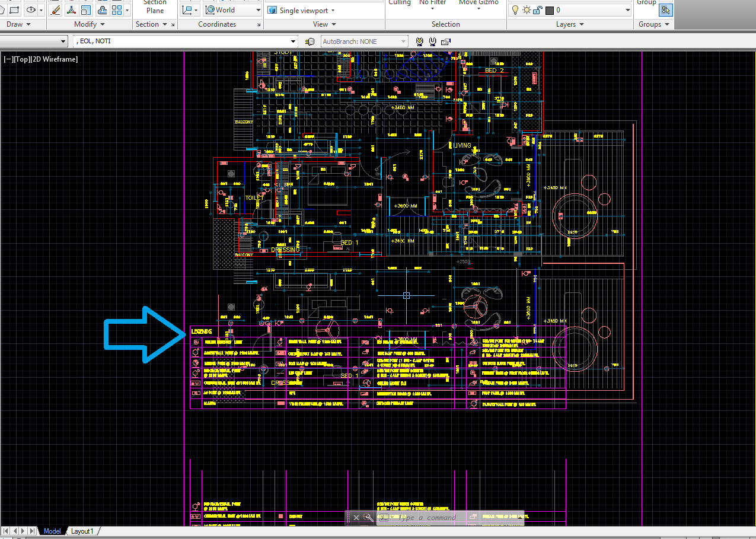The height and width of the screenshot is (539, 756).
Task: Click the TOILET room label
Action: coord(254,198)
